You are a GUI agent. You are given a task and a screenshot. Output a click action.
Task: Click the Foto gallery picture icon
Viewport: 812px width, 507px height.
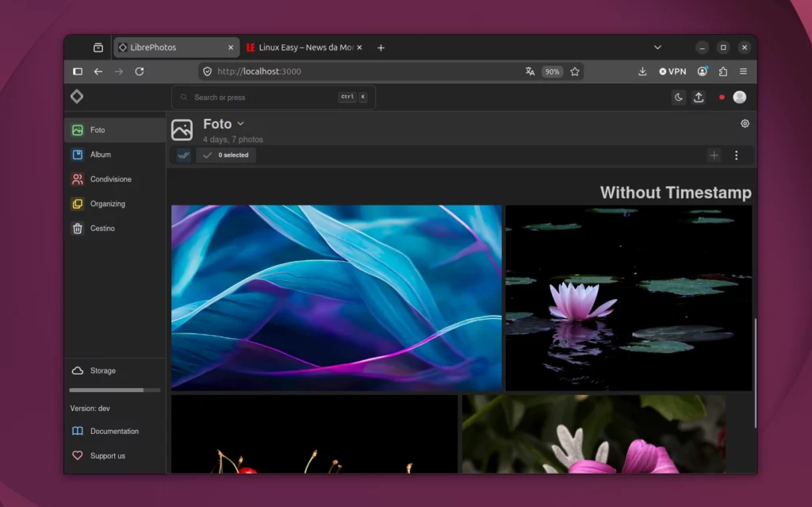[x=182, y=129]
